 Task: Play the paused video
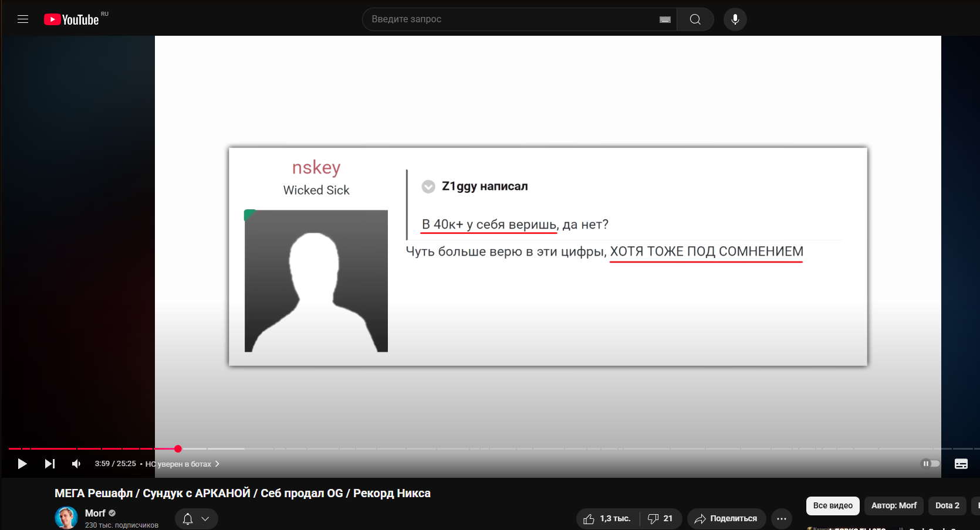pyautogui.click(x=22, y=464)
